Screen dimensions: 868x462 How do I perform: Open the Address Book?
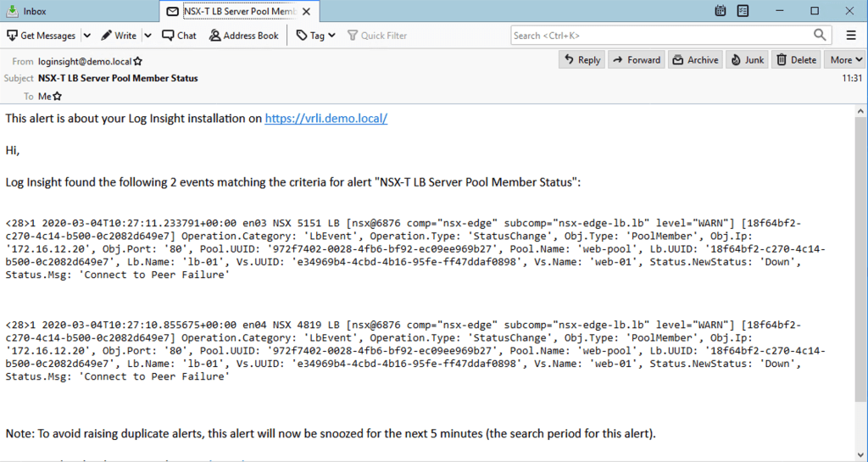click(x=243, y=36)
